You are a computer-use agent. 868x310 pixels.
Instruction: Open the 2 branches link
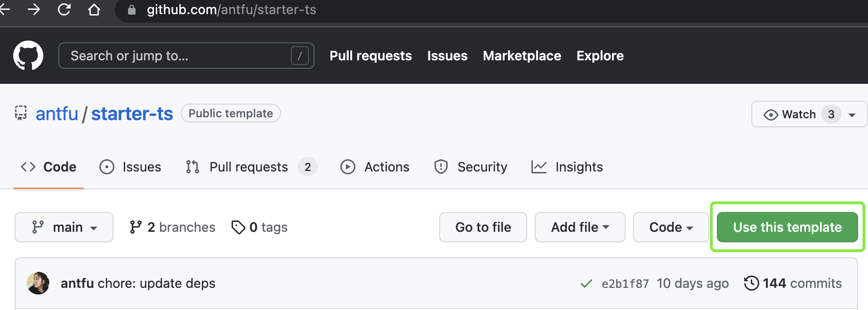point(172,227)
